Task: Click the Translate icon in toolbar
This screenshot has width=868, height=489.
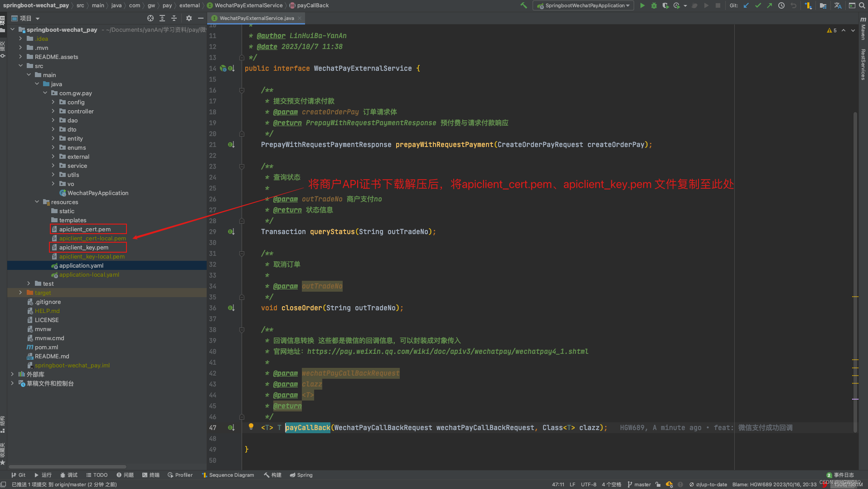Action: click(838, 5)
